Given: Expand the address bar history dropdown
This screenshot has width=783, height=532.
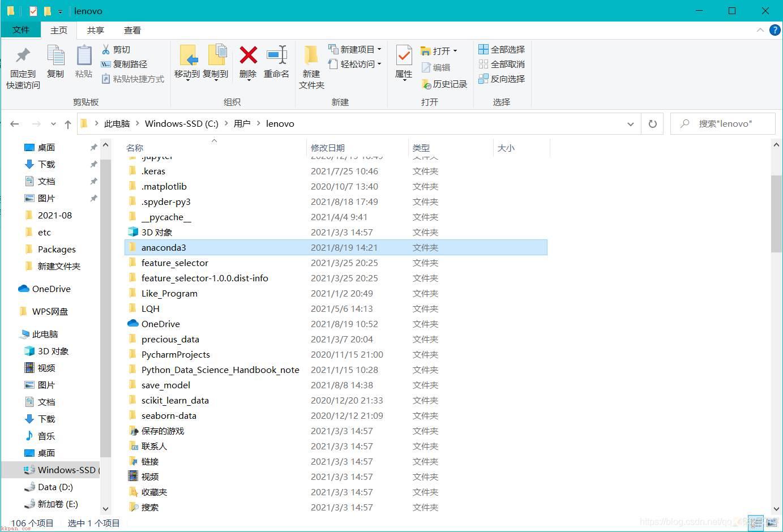Looking at the screenshot, I should click(x=630, y=124).
